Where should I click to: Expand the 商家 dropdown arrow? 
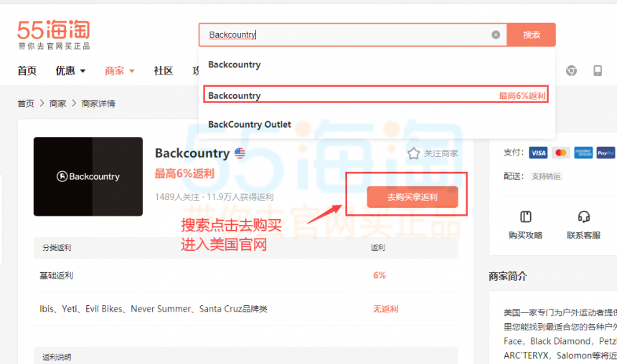tap(132, 71)
